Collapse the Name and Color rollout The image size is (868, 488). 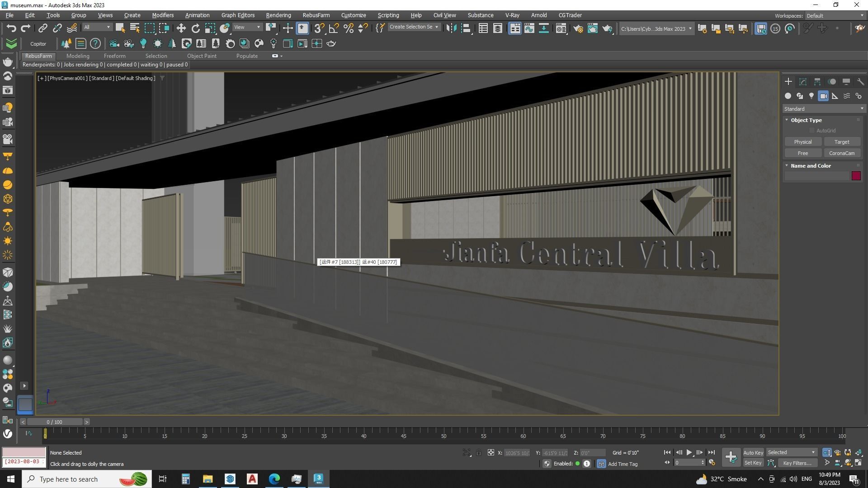(810, 166)
